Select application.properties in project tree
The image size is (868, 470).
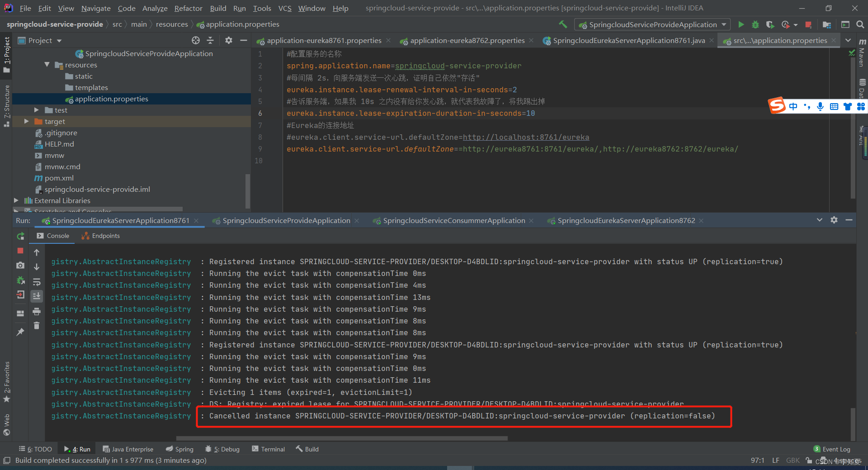click(x=111, y=99)
